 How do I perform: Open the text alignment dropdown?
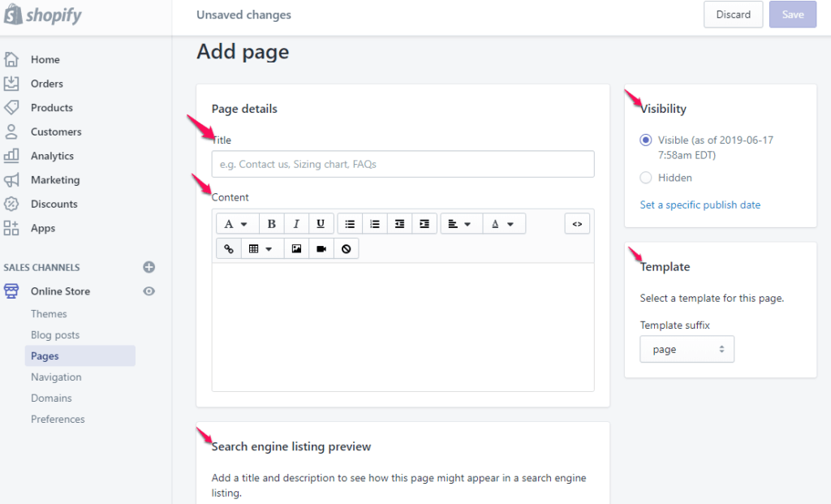coord(460,224)
